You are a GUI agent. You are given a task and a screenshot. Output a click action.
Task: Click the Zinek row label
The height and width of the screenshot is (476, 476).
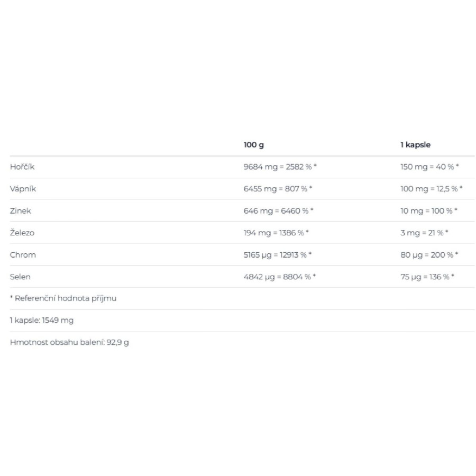tap(21, 211)
